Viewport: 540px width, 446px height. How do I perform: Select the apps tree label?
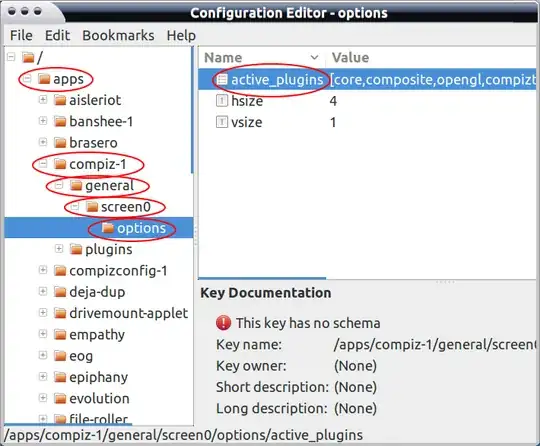click(68, 80)
